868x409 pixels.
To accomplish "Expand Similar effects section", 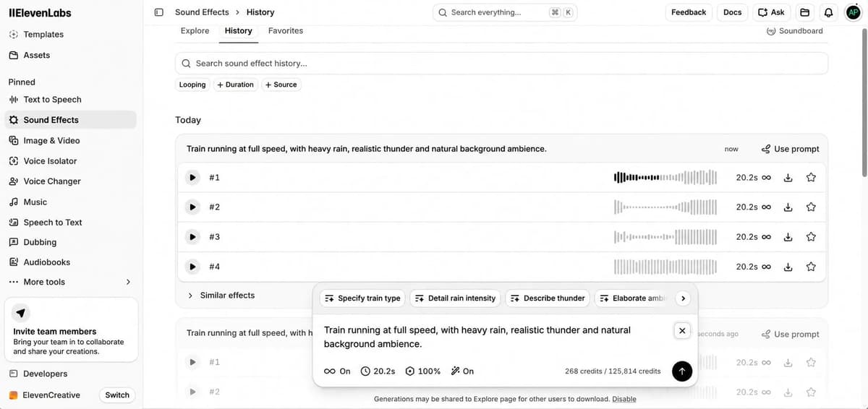I will point(221,296).
